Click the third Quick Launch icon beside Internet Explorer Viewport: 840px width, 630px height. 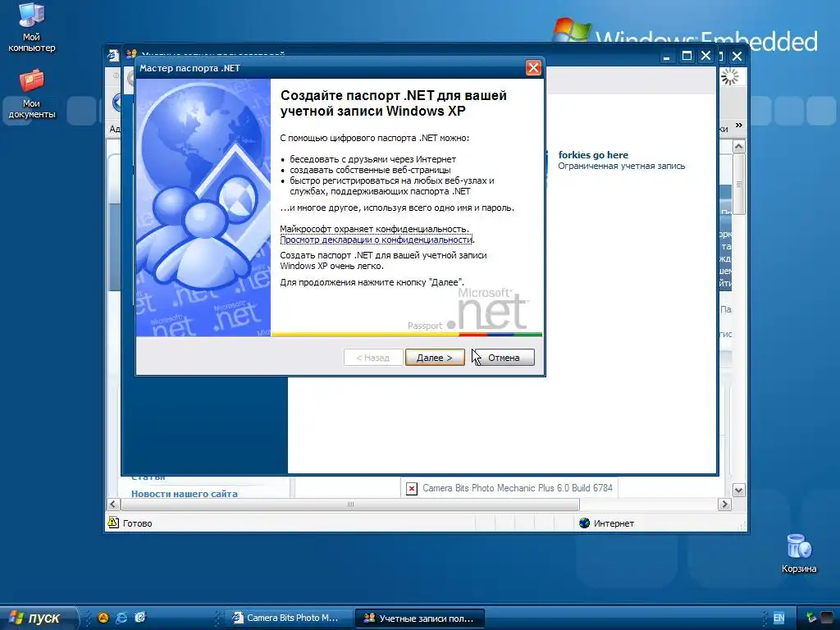pos(139,618)
